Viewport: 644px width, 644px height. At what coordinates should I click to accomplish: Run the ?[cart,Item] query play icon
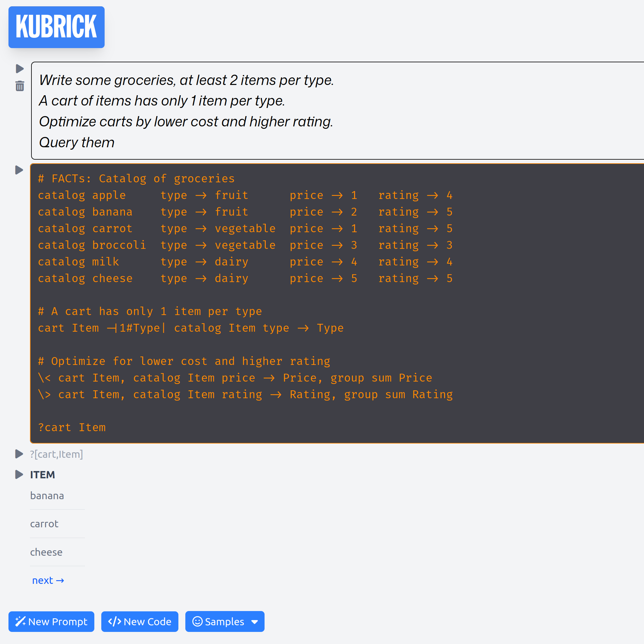point(19,454)
